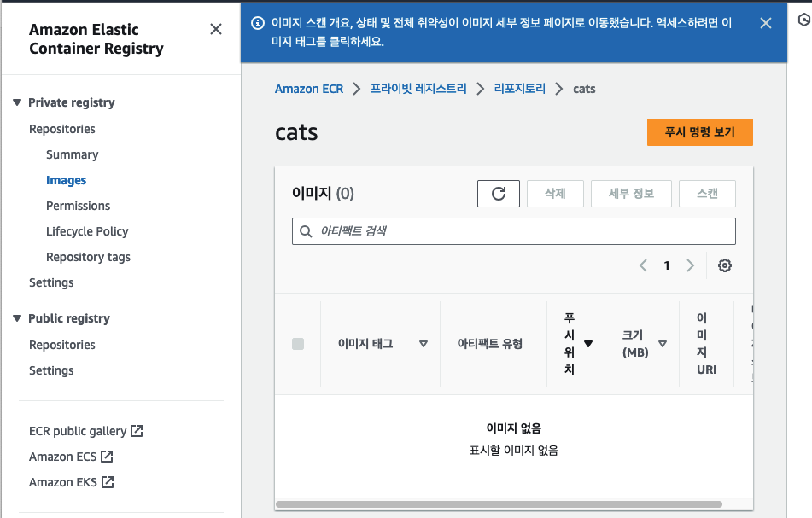Viewport: 812px width, 518px height.
Task: Go to next page arrow
Action: click(x=690, y=265)
